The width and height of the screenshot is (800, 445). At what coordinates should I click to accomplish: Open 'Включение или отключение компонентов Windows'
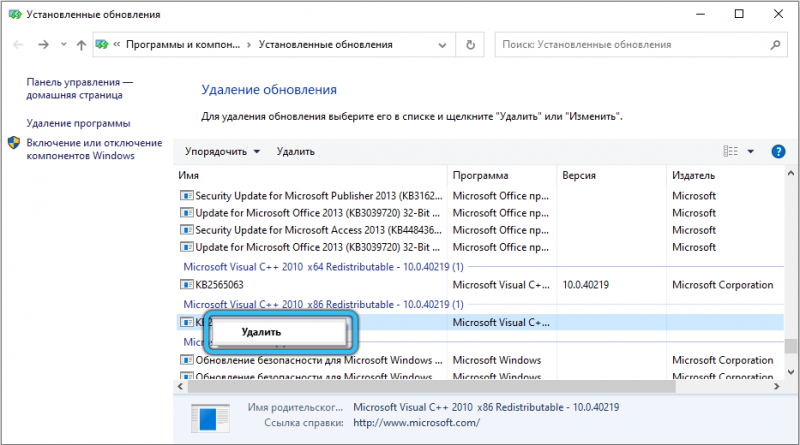coord(94,149)
